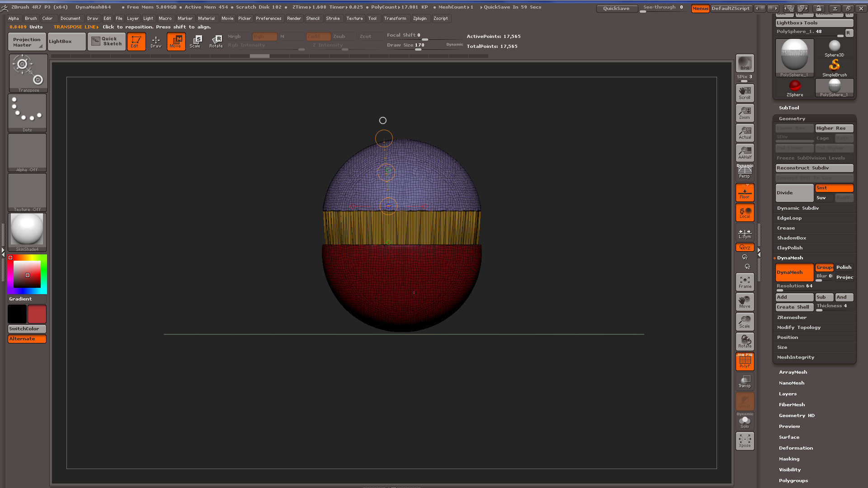
Task: Click the BPR render icon
Action: tap(745, 63)
